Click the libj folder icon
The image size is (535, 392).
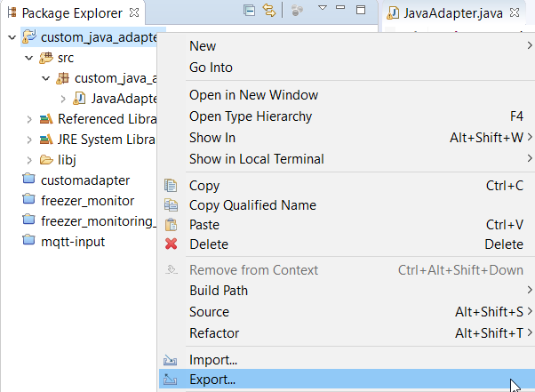pos(46,159)
